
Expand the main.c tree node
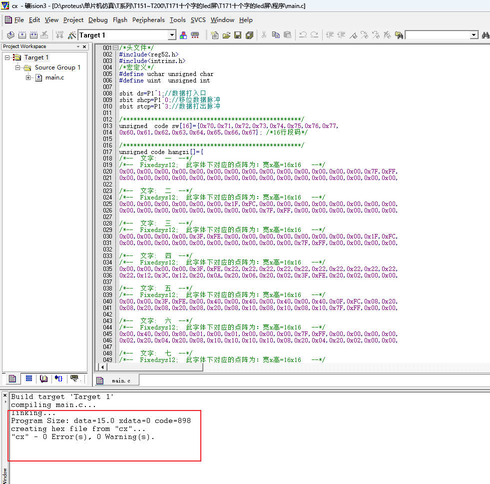(x=28, y=78)
